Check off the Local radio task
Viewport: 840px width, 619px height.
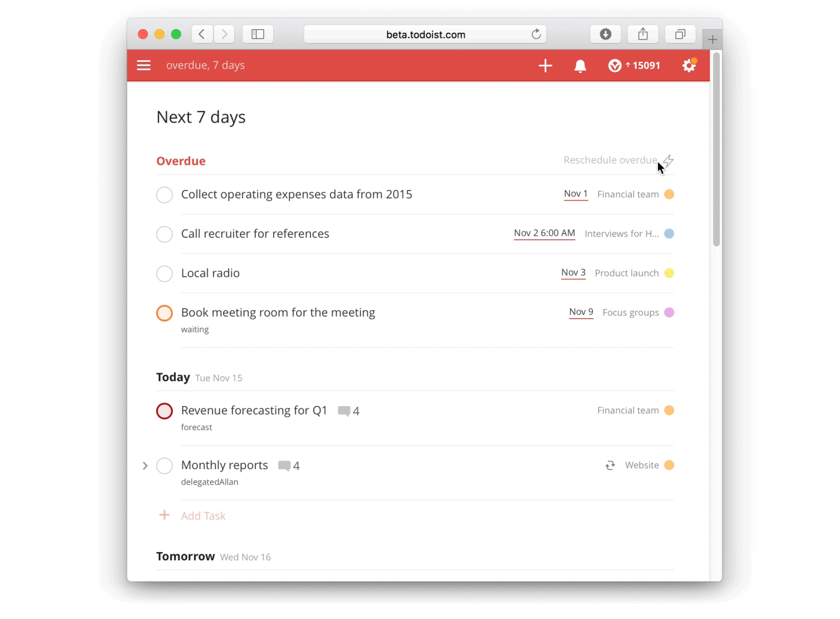(x=164, y=274)
